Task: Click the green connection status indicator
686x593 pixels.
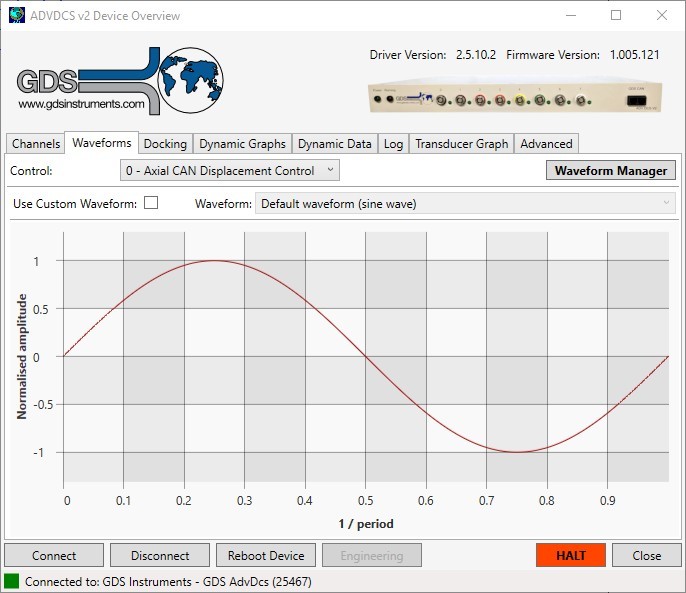Action: click(12, 581)
